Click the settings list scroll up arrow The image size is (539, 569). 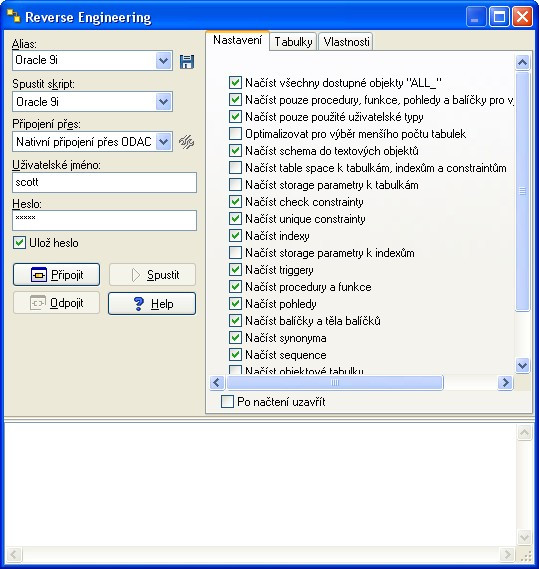pyautogui.click(x=523, y=62)
